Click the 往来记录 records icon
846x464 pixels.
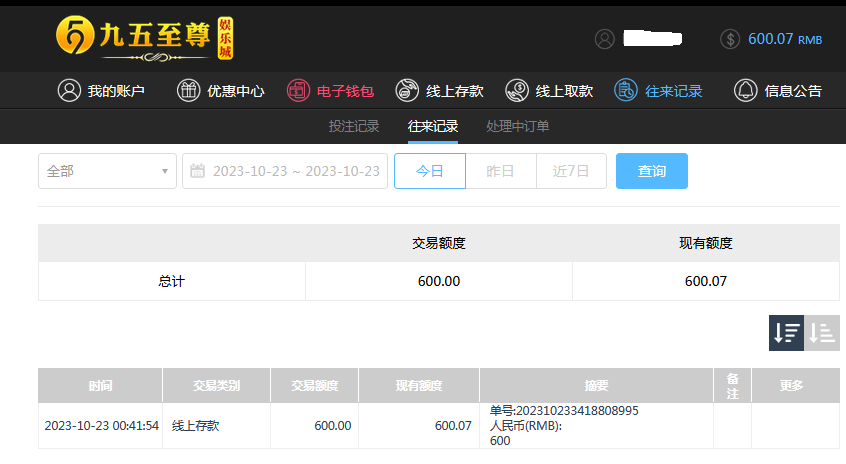coord(626,90)
